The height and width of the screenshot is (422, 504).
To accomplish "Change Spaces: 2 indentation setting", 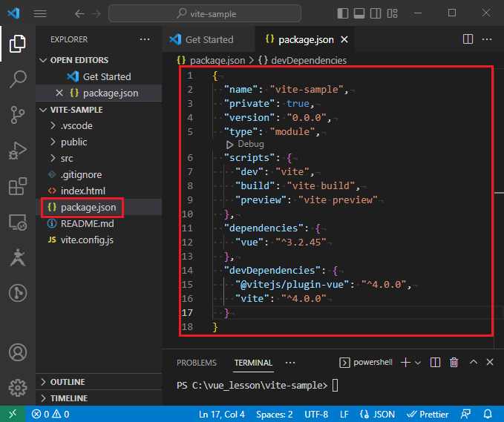I will coord(275,415).
